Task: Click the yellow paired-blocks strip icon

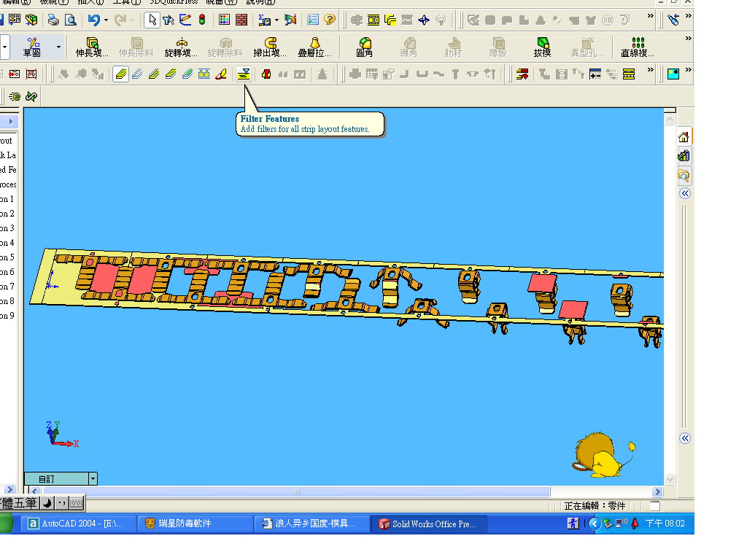Action: point(204,74)
